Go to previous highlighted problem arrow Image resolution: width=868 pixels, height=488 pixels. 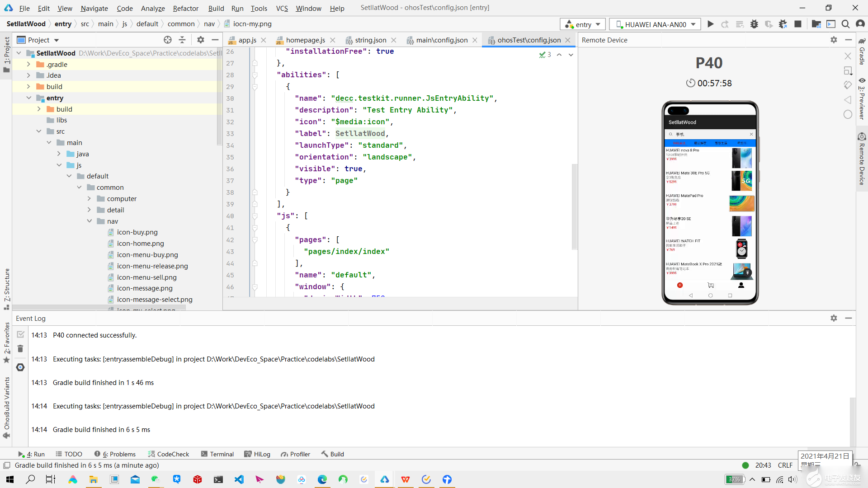click(x=559, y=55)
